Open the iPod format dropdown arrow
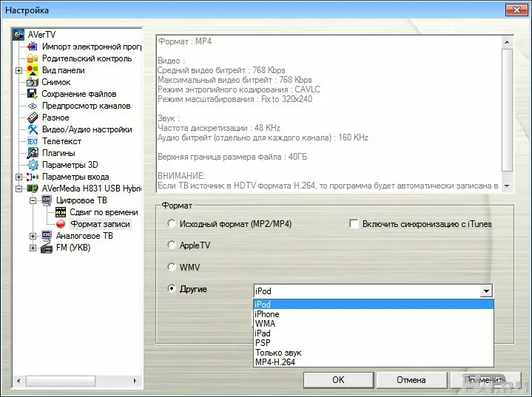This screenshot has height=397, width=532. (x=485, y=291)
